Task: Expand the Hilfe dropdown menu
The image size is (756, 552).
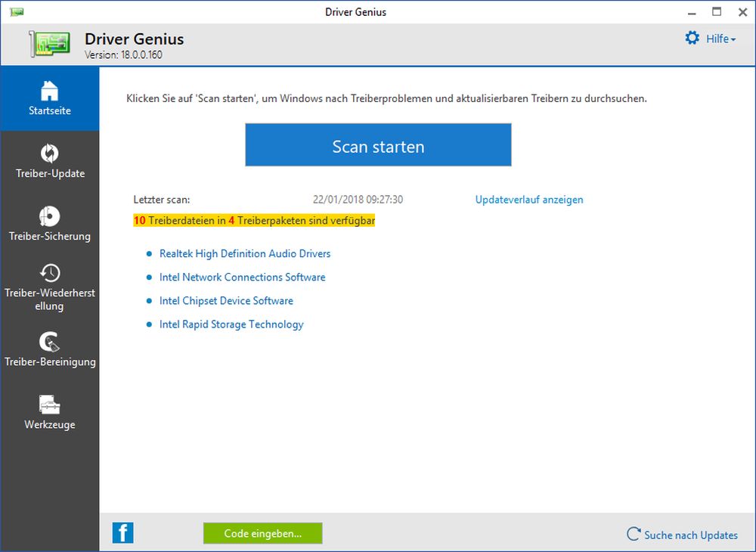Action: coord(720,39)
